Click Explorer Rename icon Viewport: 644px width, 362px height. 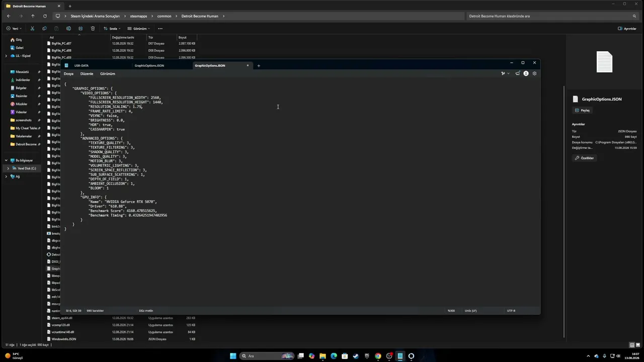pos(68,29)
